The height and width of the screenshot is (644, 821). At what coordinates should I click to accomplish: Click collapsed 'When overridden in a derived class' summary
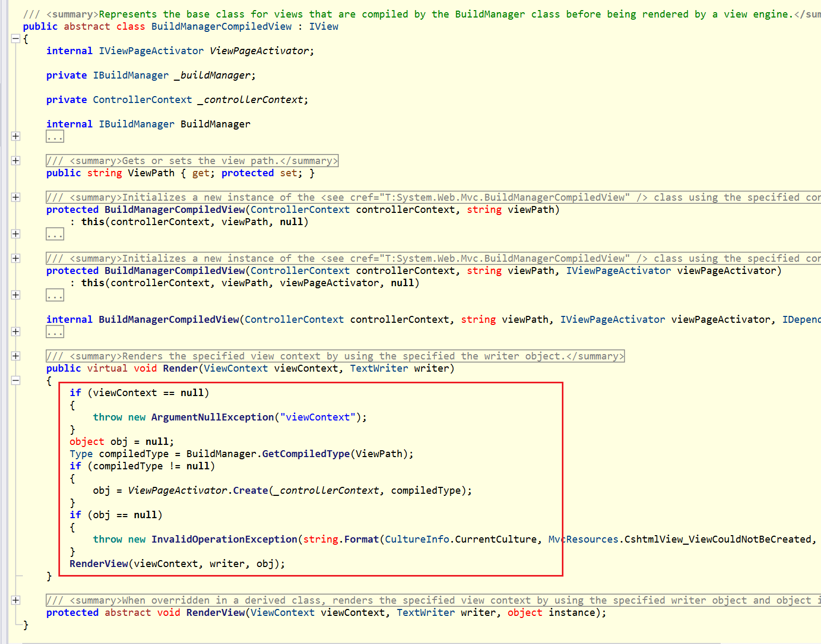coord(433,600)
